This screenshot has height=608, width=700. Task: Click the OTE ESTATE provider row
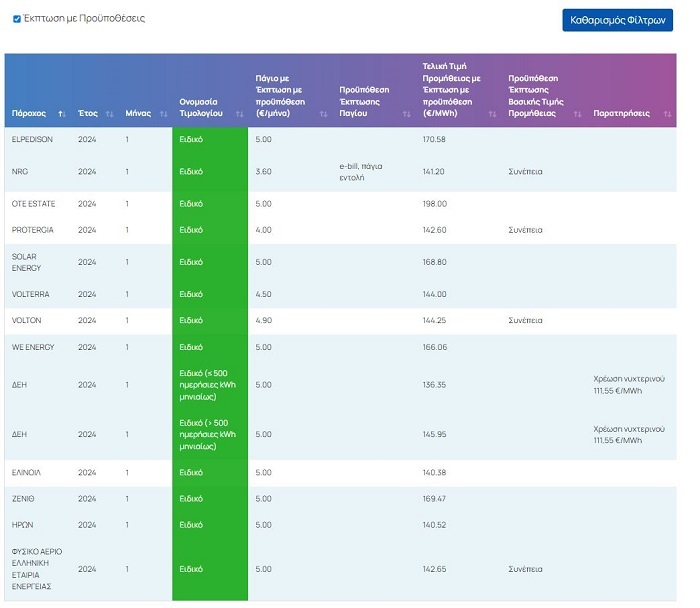33,204
